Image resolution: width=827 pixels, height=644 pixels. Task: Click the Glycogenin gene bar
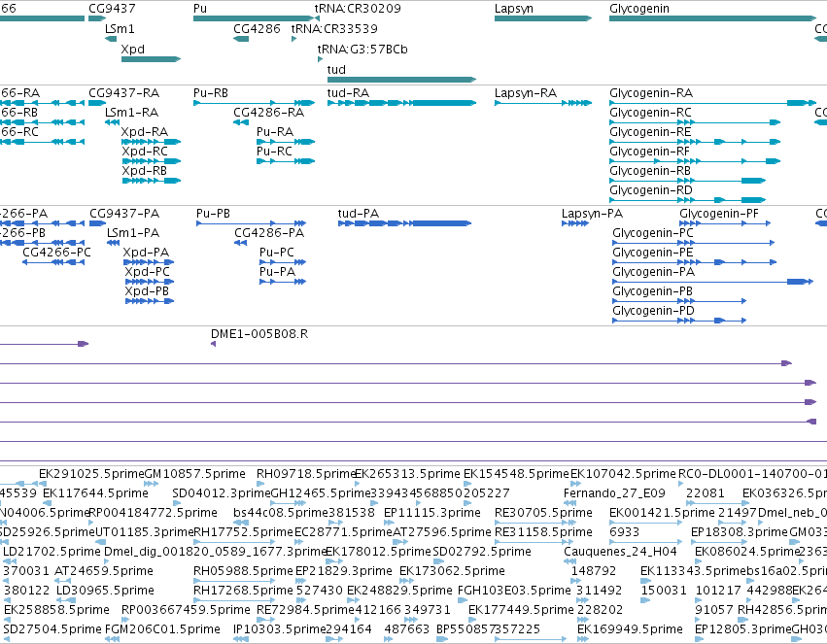pos(713,18)
